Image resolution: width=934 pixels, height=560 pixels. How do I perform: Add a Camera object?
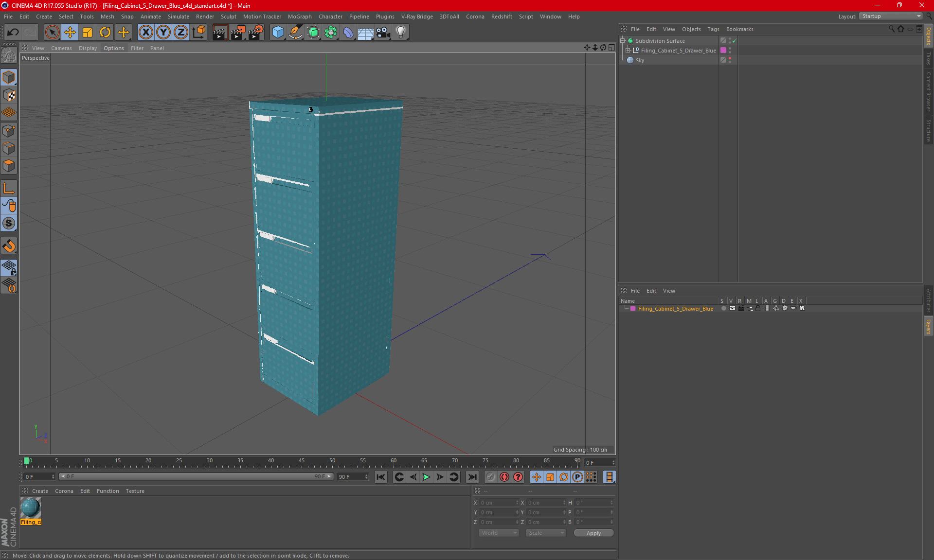click(x=383, y=32)
